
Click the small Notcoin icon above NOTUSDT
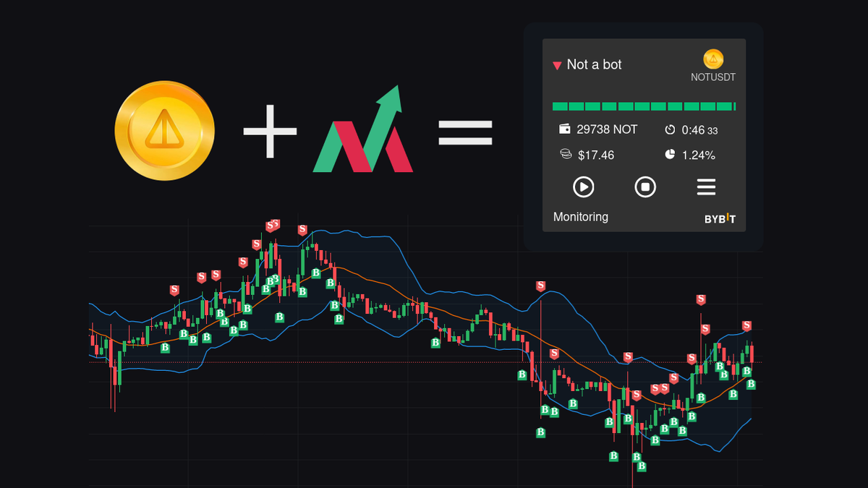tap(713, 59)
